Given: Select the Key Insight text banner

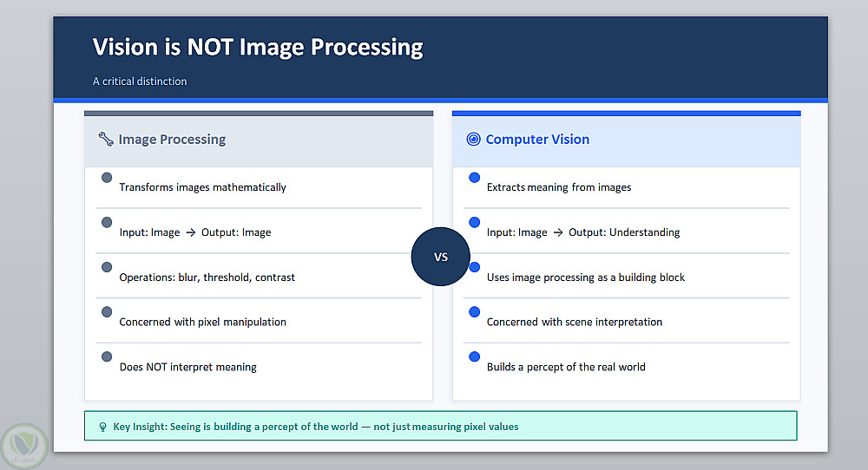Looking at the screenshot, I should [x=316, y=427].
